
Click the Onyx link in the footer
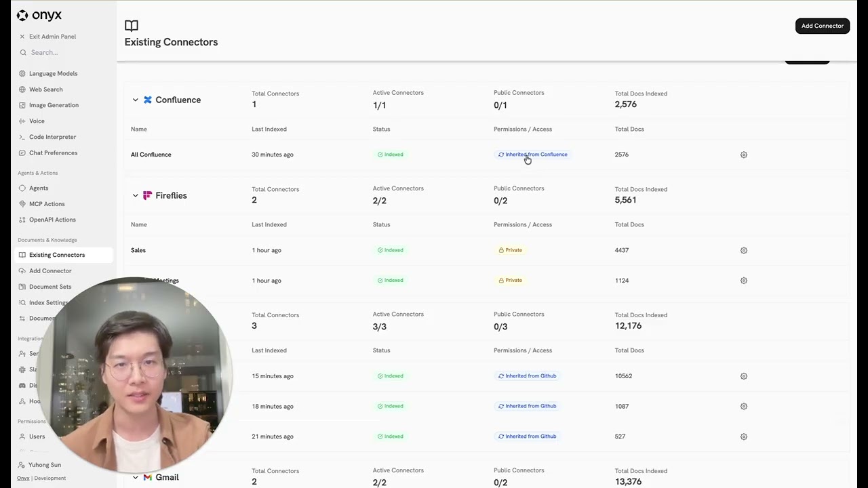tap(23, 478)
